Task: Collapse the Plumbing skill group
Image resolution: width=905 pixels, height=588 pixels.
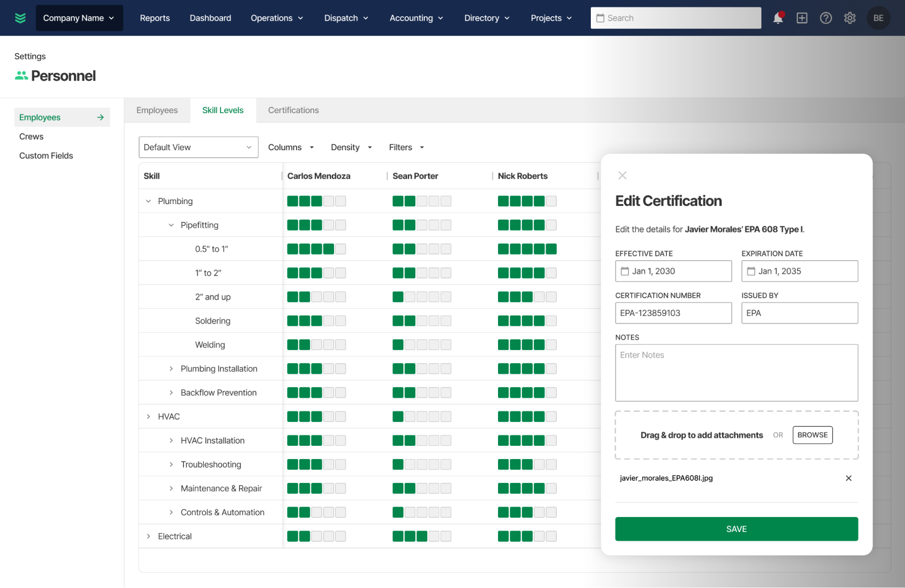Action: click(x=148, y=201)
